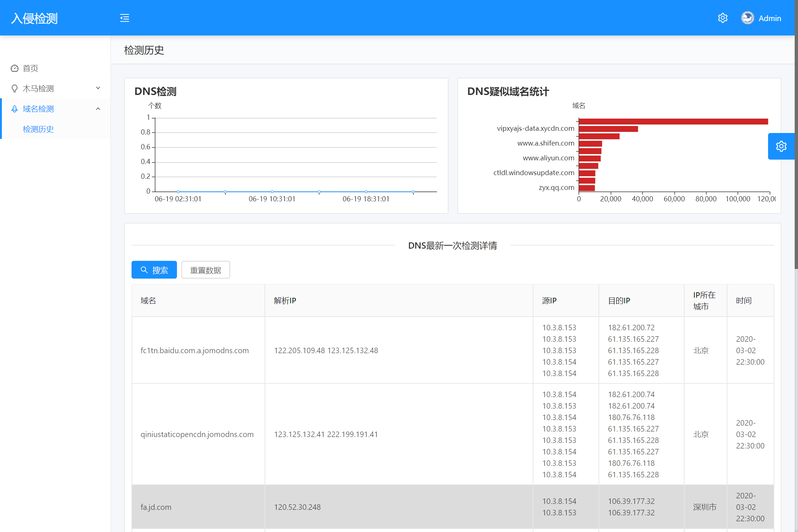Go to 首页 menu item
The width and height of the screenshot is (798, 532).
[30, 68]
